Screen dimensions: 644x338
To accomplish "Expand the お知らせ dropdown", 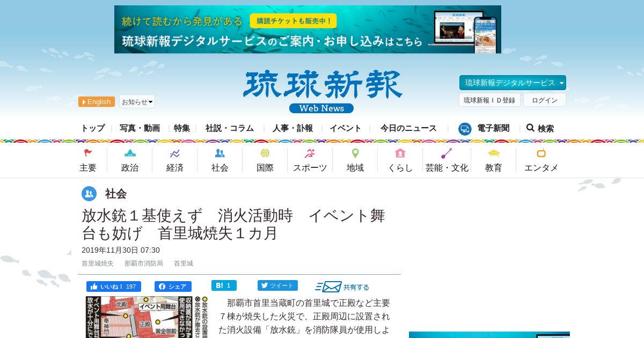I will (137, 101).
